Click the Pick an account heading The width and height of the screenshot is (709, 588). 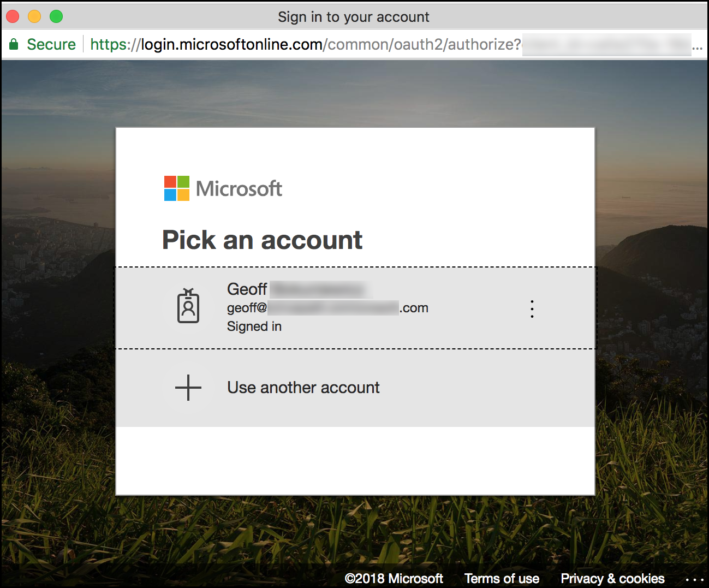coord(262,240)
